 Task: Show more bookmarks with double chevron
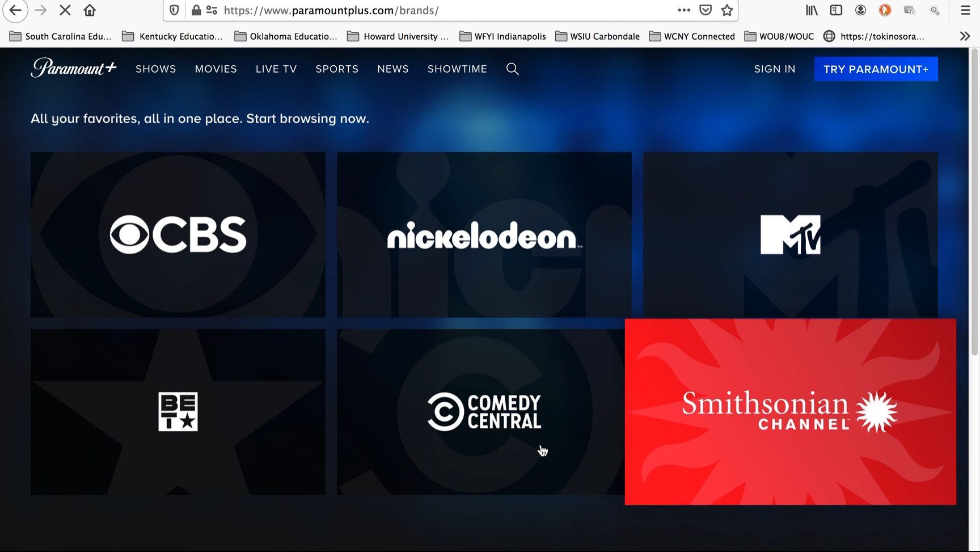(965, 36)
